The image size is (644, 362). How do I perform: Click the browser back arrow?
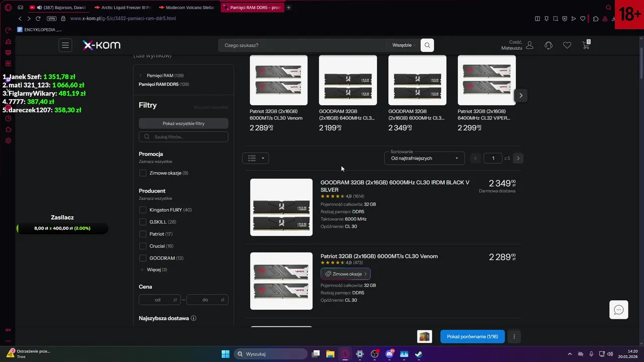(20, 19)
